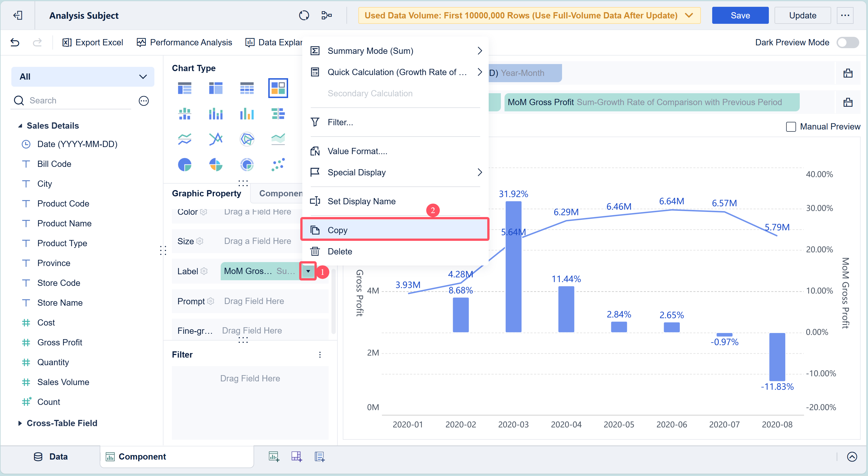The height and width of the screenshot is (476, 868).
Task: Switch to the Graphic Property tab
Action: pyautogui.click(x=206, y=193)
